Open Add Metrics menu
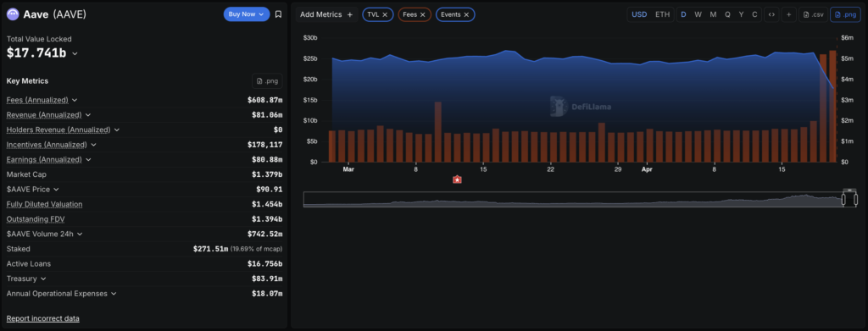 326,15
